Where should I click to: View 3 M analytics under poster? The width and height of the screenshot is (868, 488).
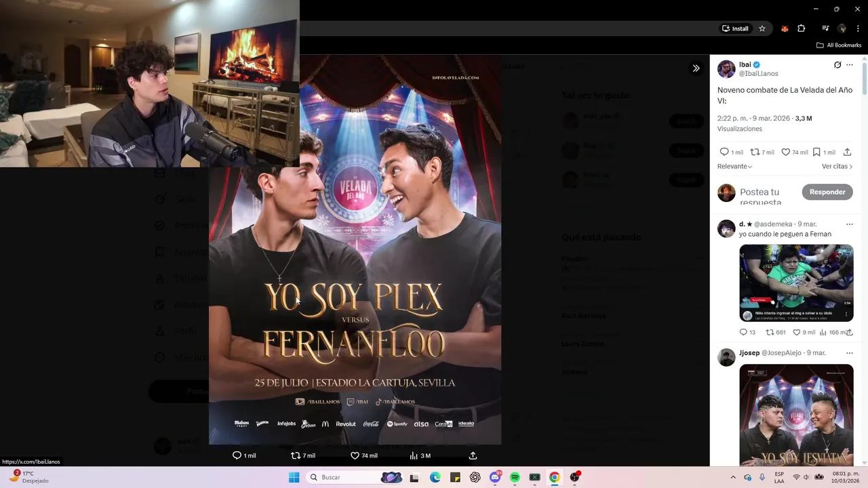click(x=420, y=455)
